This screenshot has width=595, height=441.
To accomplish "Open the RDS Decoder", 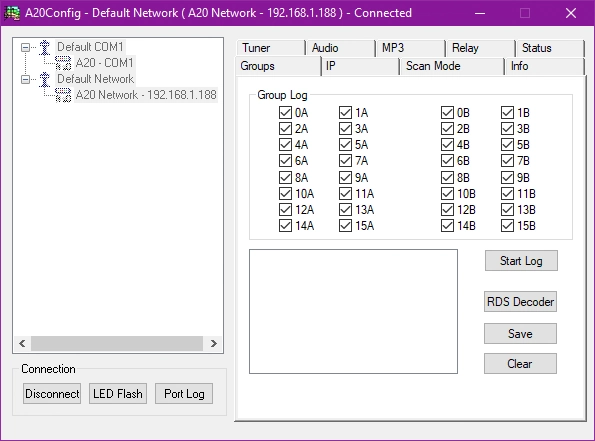I will click(x=520, y=302).
